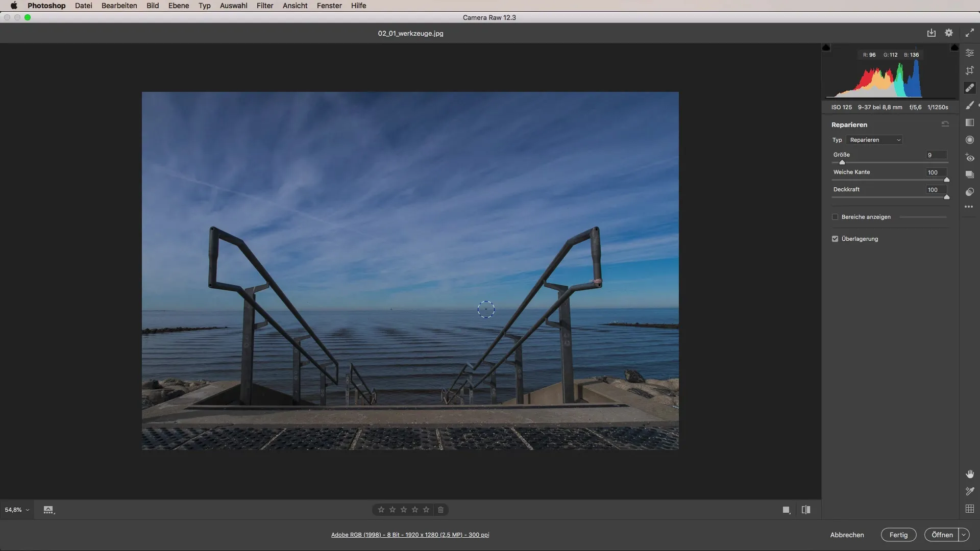Reset the Reparieren spot removal settings
The height and width of the screenshot is (551, 980).
click(945, 124)
